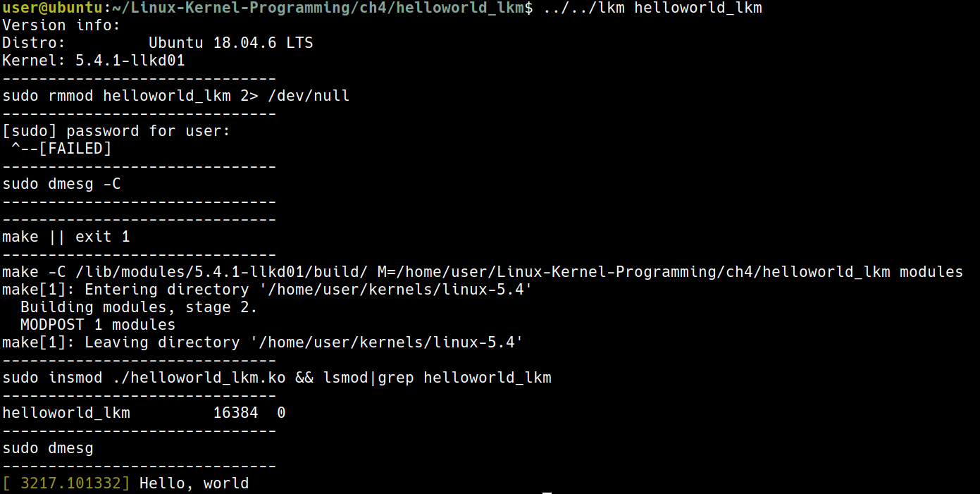Click the 'sudo dmesg -C' line

pyautogui.click(x=61, y=184)
